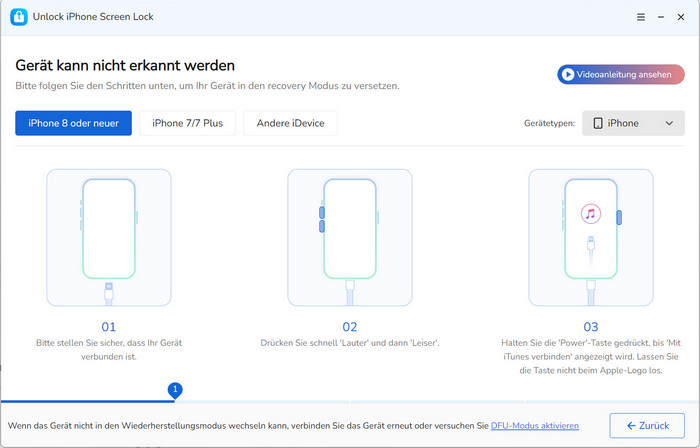Go back with the Zurück button
The width and height of the screenshot is (700, 448).
(647, 426)
